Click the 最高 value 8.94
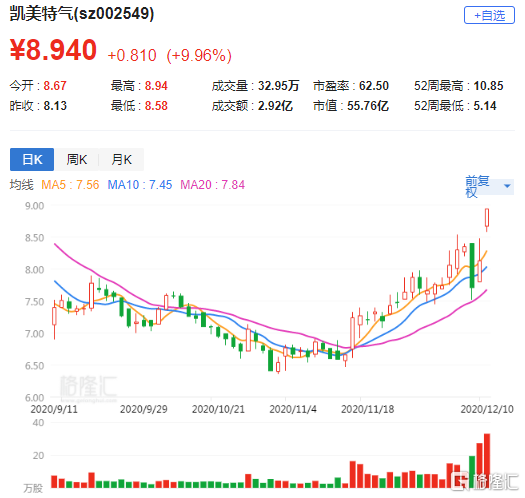 pos(156,86)
